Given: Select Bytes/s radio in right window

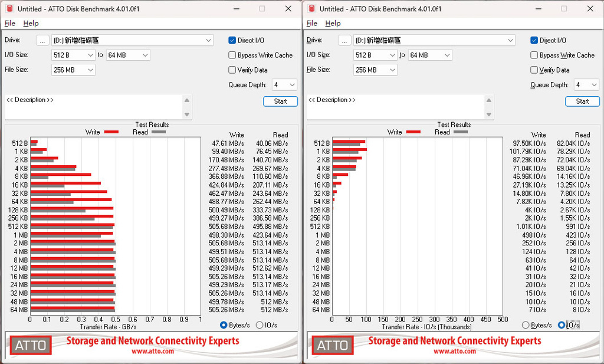Looking at the screenshot, I should tap(526, 325).
